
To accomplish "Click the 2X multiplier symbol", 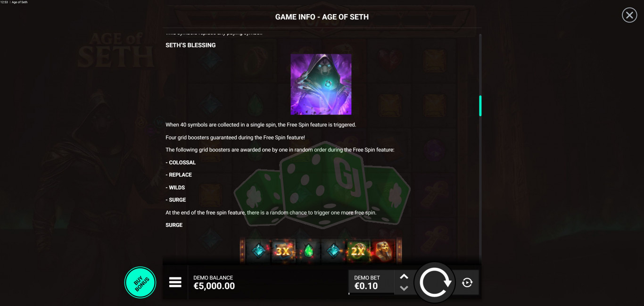I will [x=358, y=251].
